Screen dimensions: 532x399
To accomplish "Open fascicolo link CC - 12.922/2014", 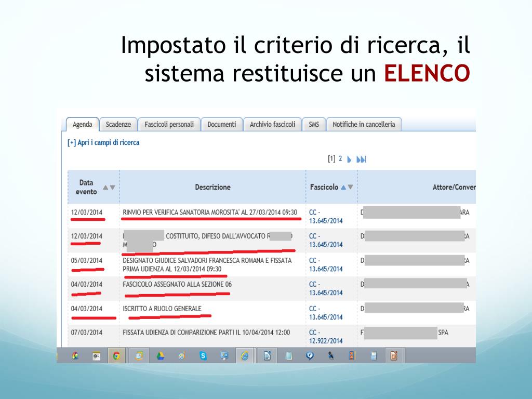I will [x=326, y=337].
